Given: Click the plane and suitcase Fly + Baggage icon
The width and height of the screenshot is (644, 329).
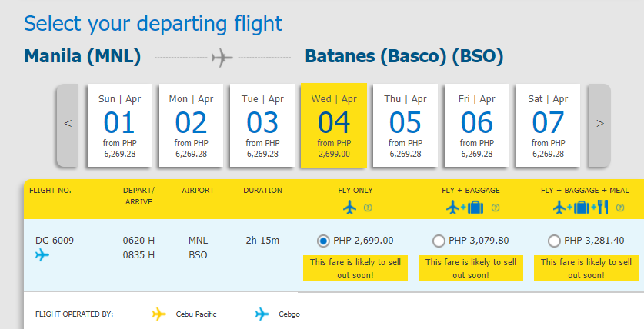Looking at the screenshot, I should (x=464, y=207).
